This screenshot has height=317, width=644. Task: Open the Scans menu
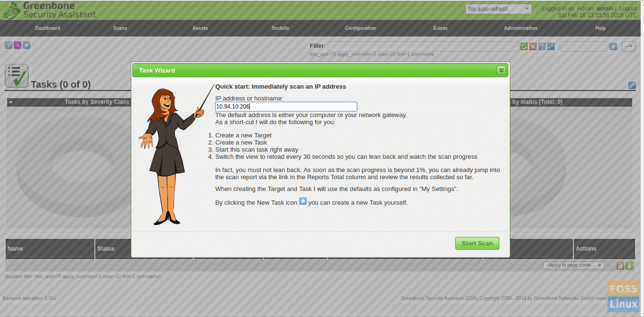pyautogui.click(x=120, y=28)
